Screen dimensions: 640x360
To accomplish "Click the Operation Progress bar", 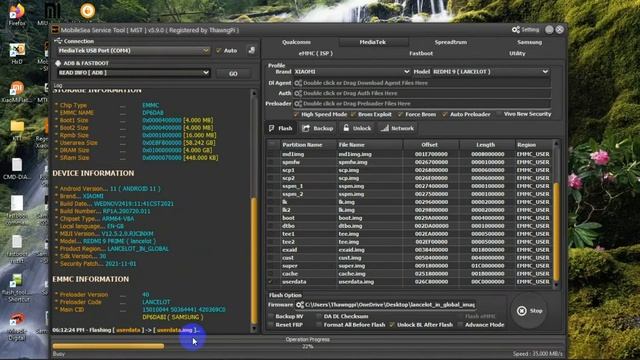I will pyautogui.click(x=308, y=346).
